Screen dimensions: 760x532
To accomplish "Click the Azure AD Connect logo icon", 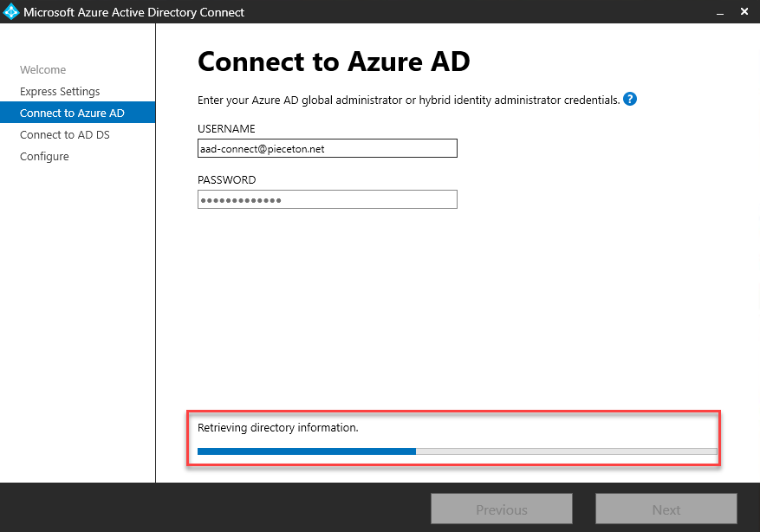I will 10,12.
